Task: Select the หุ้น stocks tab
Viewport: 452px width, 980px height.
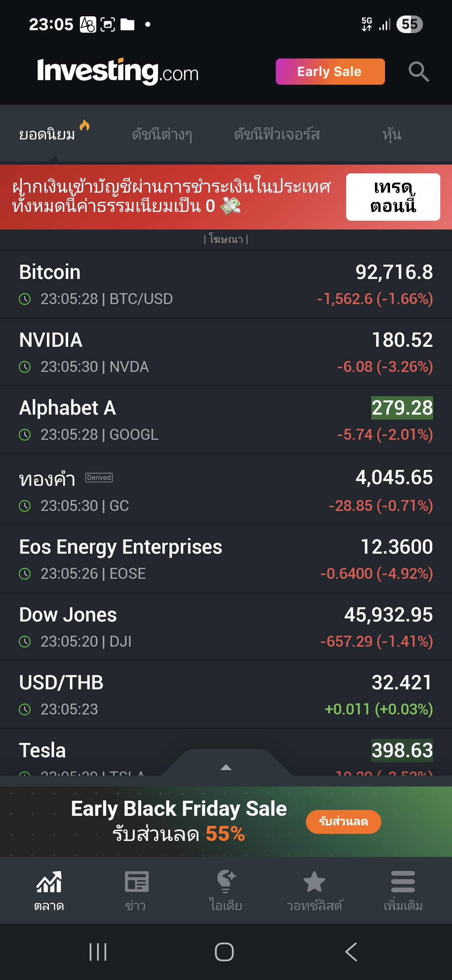Action: [x=392, y=134]
